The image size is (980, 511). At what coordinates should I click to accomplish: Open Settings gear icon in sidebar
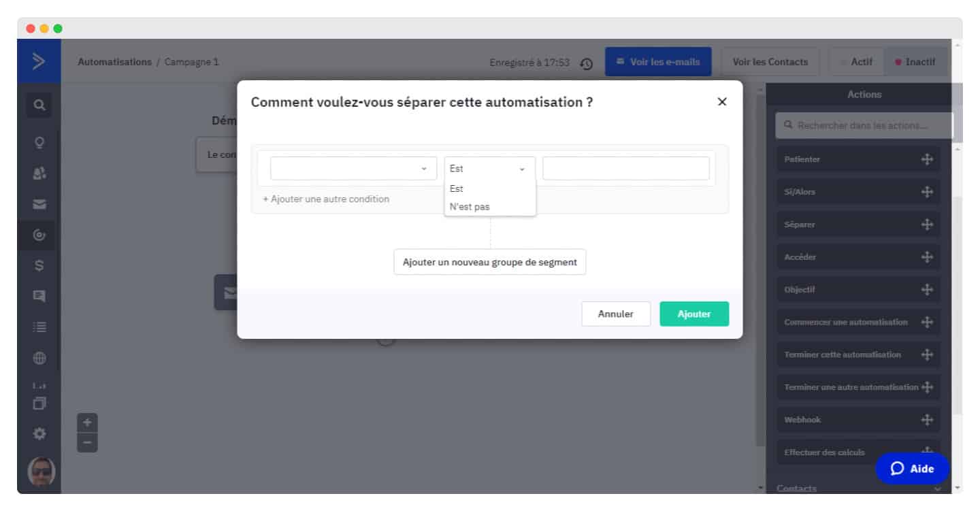(x=39, y=433)
